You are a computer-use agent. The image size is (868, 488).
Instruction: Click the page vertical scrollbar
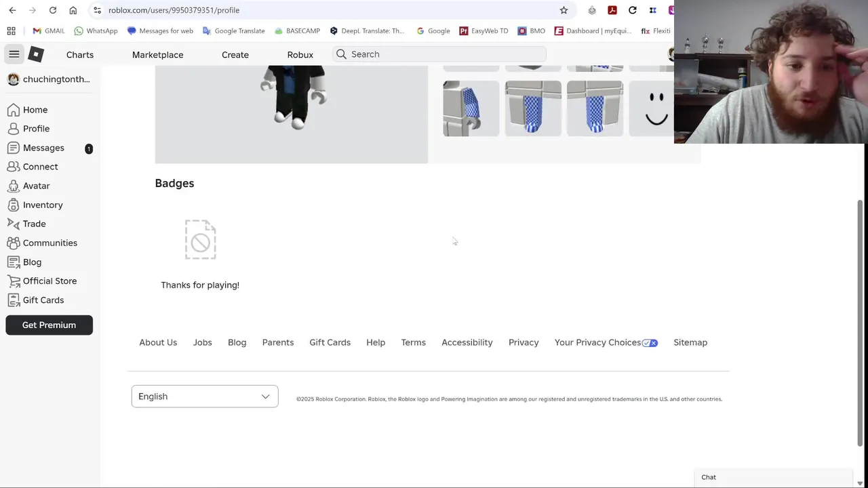tap(861, 323)
